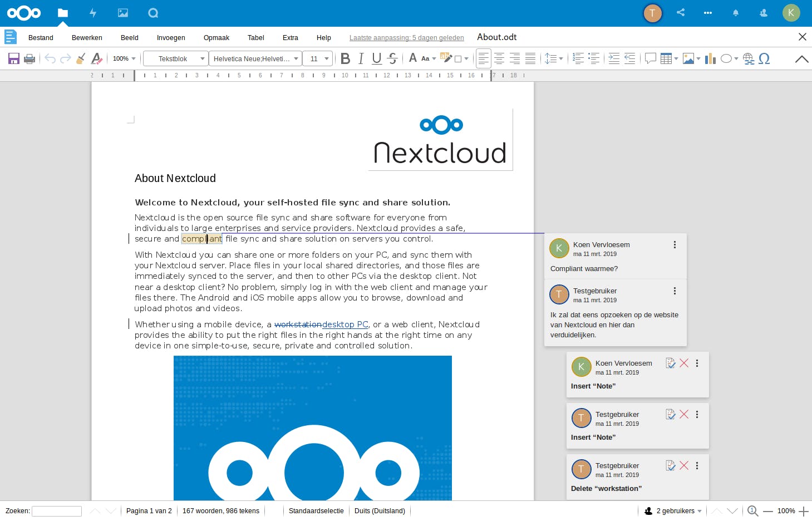Zoom in with the plus button in status bar

pos(804,511)
